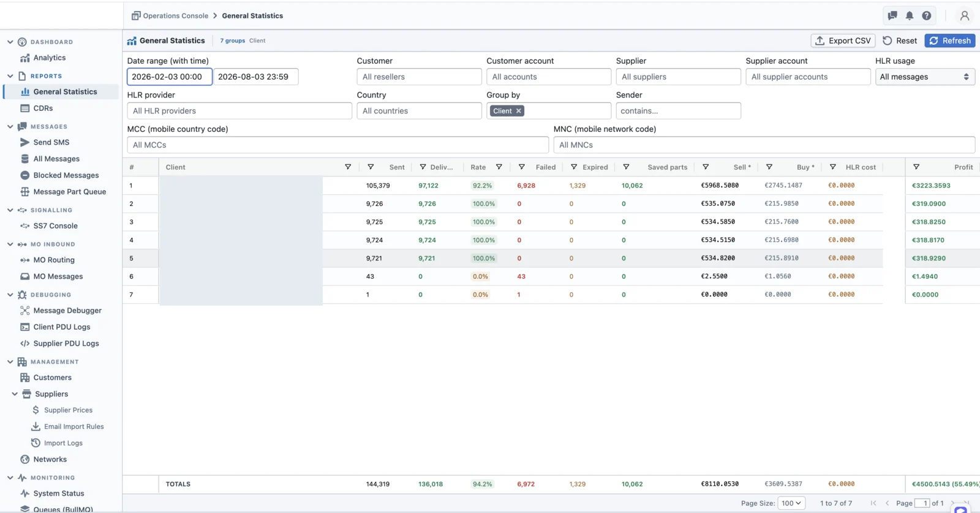Click the filter icon next to Failed column

pyautogui.click(x=522, y=167)
